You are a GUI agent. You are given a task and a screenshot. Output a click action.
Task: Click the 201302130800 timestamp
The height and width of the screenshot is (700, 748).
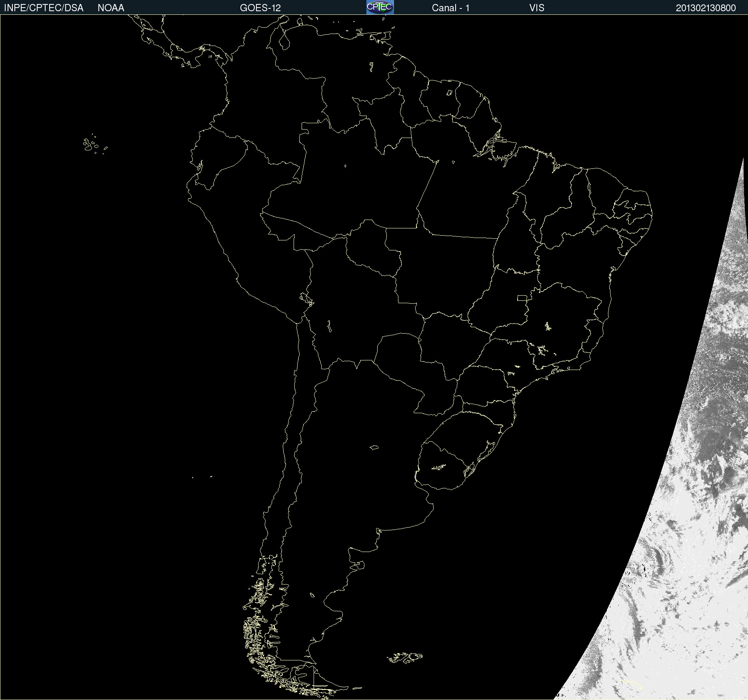[706, 8]
